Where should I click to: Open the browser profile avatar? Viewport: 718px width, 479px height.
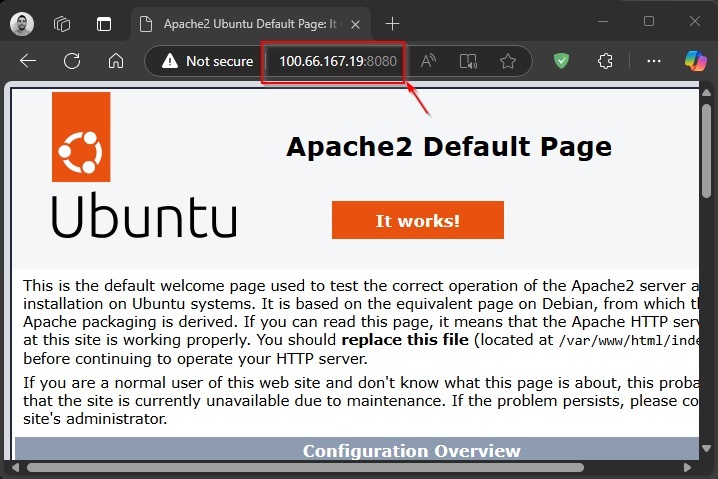[22, 24]
